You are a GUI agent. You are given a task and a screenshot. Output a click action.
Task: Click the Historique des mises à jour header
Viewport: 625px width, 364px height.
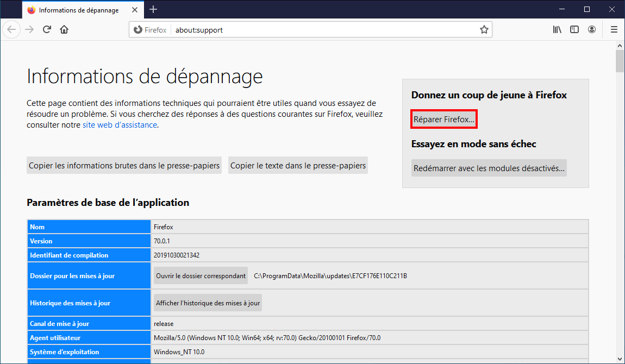(x=89, y=303)
